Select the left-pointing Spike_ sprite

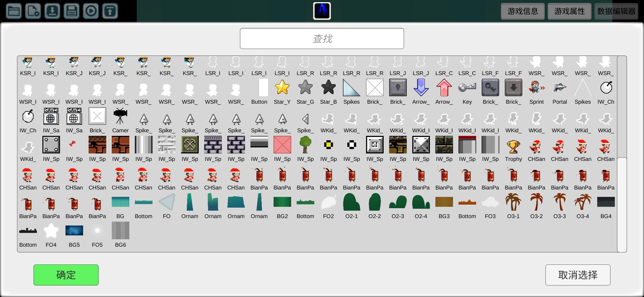coord(305,119)
